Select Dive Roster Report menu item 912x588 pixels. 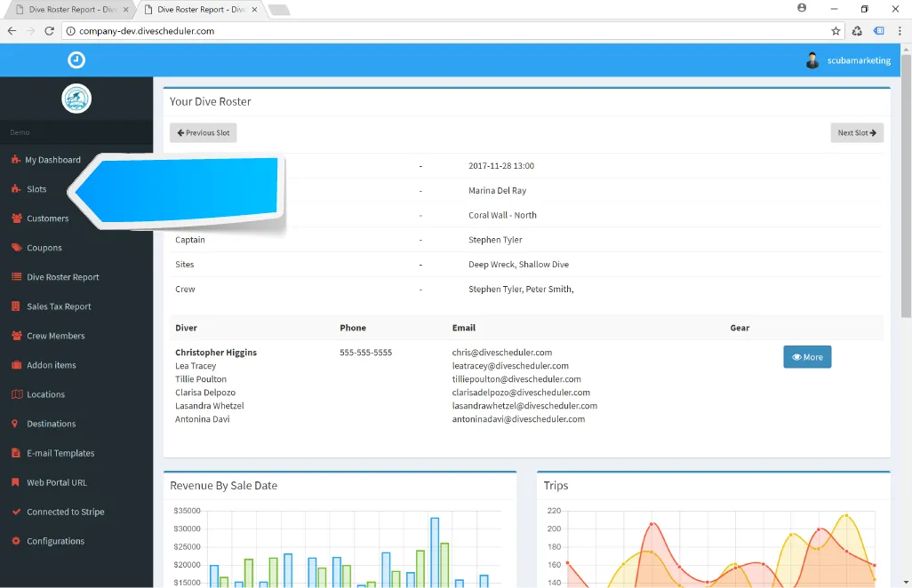pyautogui.click(x=63, y=277)
